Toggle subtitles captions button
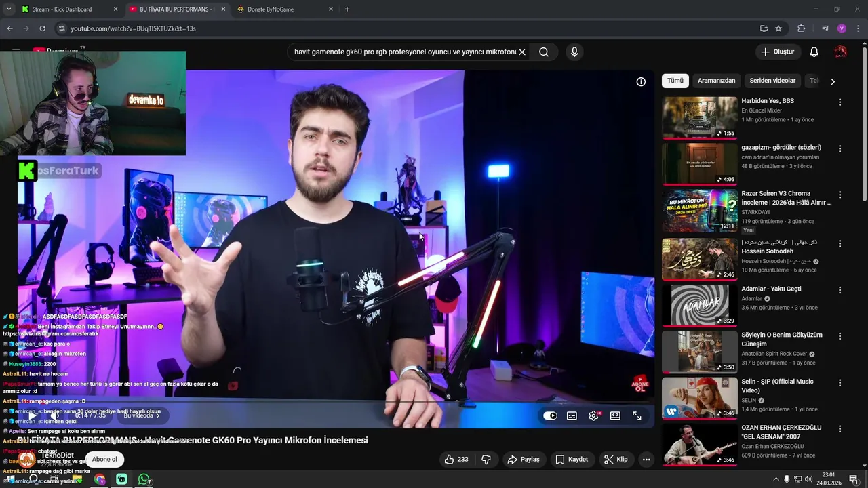Viewport: 868px width, 488px height. 572,415
